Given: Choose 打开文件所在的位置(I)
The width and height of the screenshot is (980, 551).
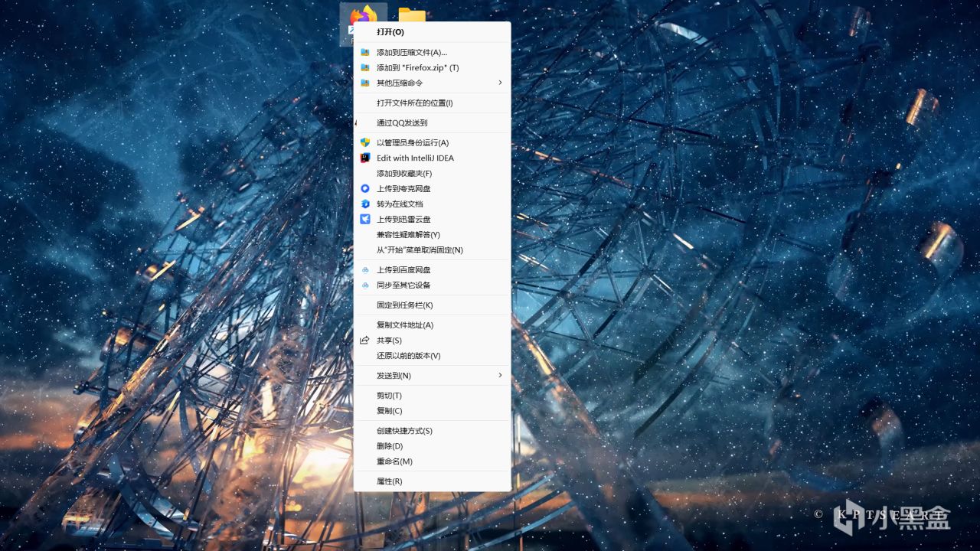Looking at the screenshot, I should tap(432, 103).
